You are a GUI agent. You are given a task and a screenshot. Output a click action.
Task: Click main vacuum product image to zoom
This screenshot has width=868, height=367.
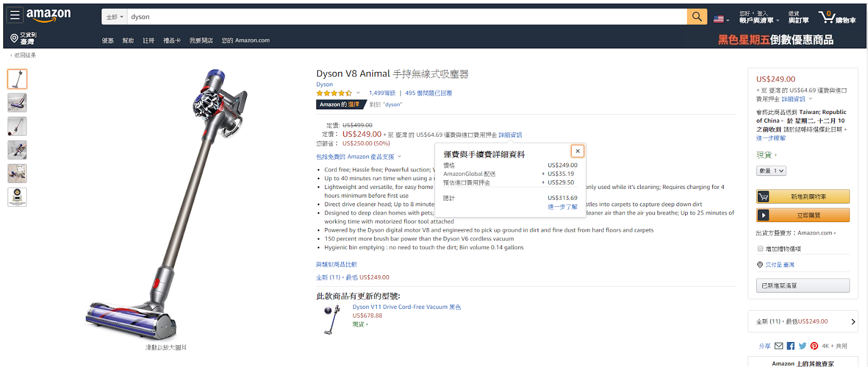coord(166,204)
